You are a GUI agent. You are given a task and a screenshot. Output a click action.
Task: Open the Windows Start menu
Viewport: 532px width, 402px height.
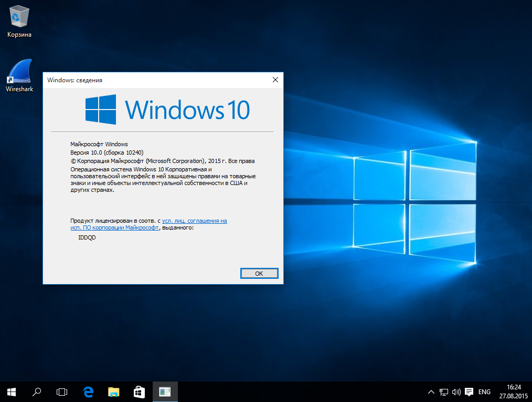click(x=12, y=392)
